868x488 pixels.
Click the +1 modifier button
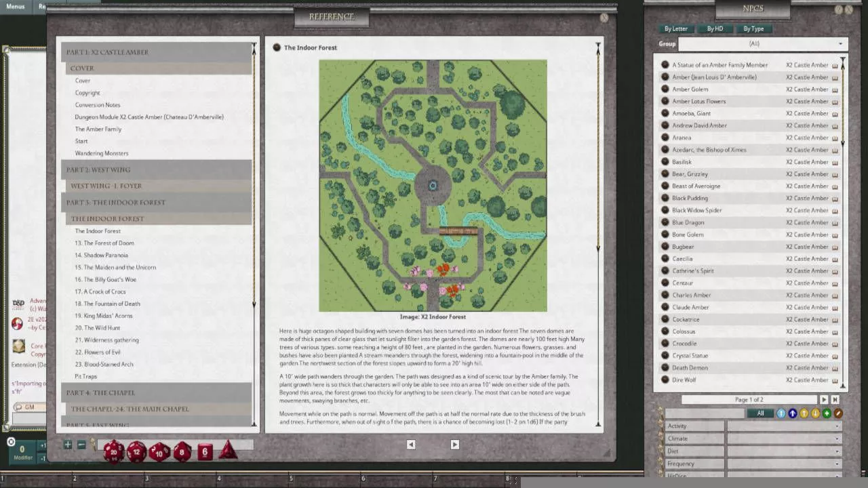coord(42,446)
